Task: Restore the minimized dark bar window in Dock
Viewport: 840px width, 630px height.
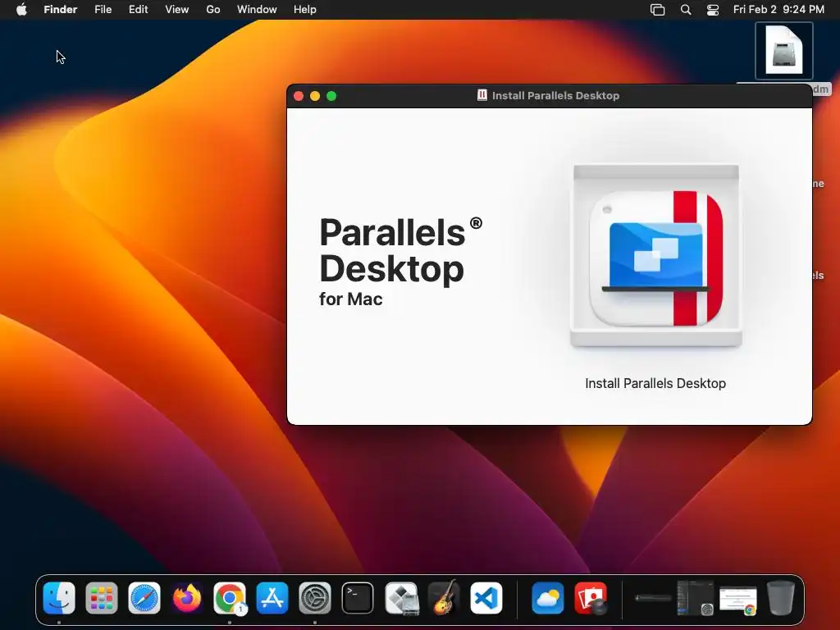Action: coord(653,598)
